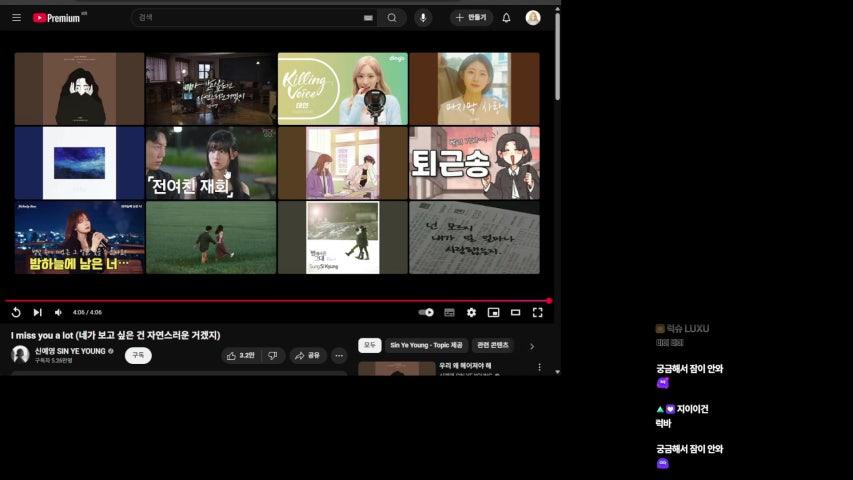Viewport: 853px width, 480px height.
Task: Select Sin Ye Young - Topic 제공 chip
Action: [x=426, y=345]
